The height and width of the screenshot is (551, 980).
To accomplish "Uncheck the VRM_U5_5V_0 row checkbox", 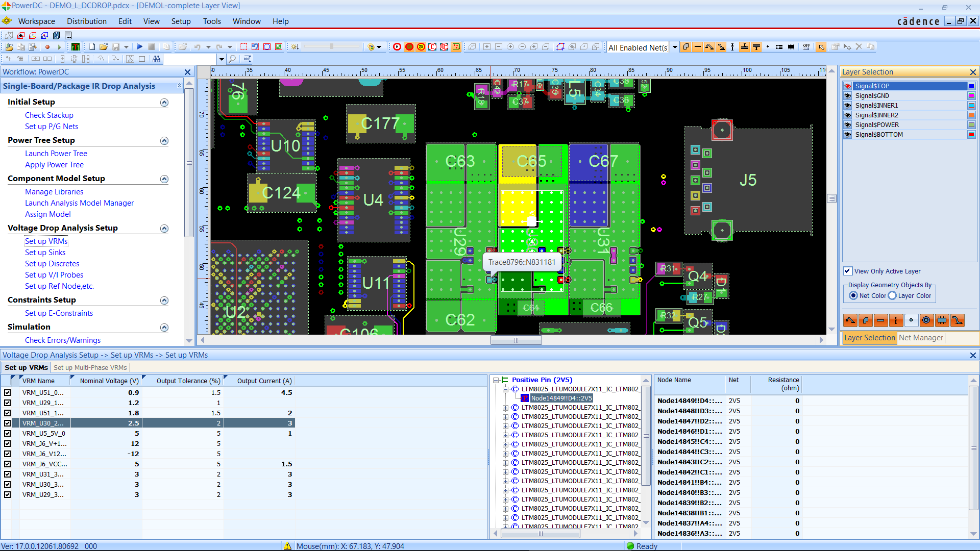I will coord(8,433).
